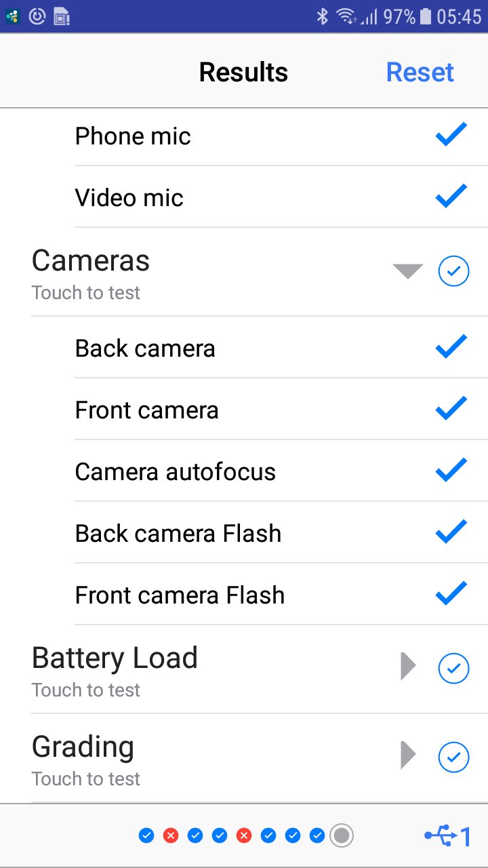Tap the Back camera blue checkmark
Image resolution: width=488 pixels, height=868 pixels.
pyautogui.click(x=451, y=348)
